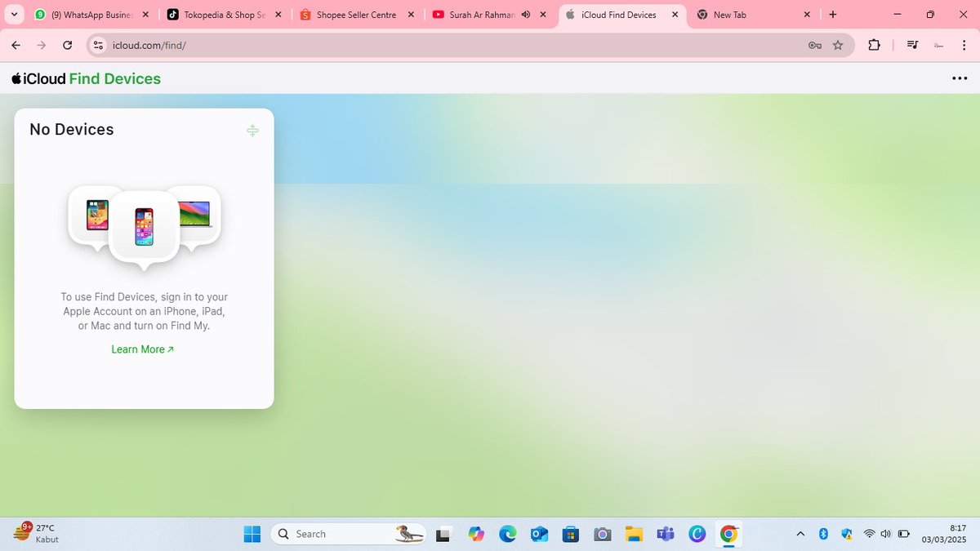980x551 pixels.
Task: Open the 27°C weather widget
Action: tap(37, 534)
